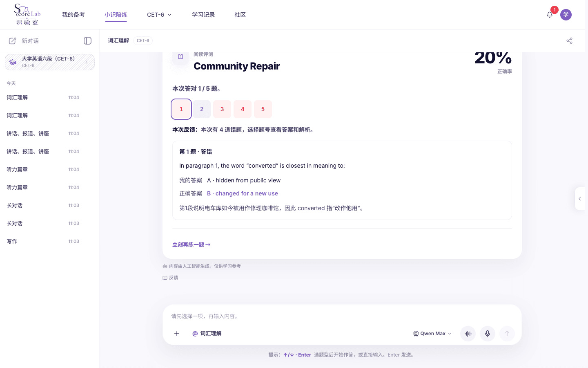Select question number 4
588x368 pixels.
coord(243,109)
